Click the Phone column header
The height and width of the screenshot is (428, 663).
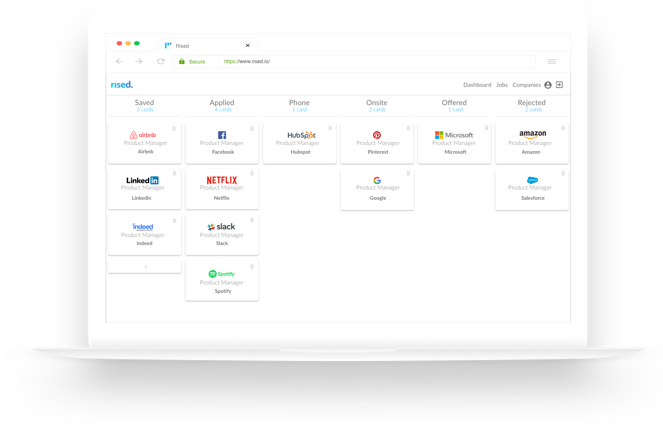[299, 102]
